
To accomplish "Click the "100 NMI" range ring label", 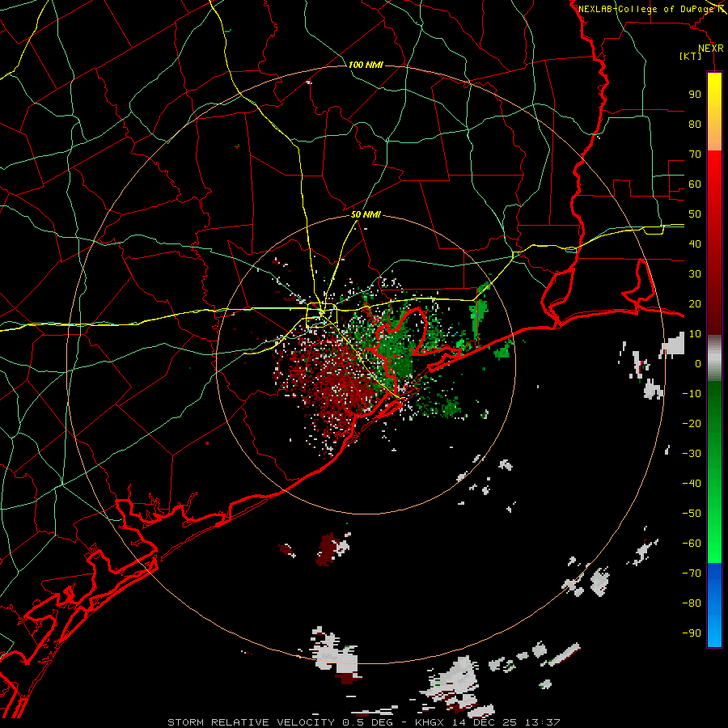I will [x=366, y=65].
